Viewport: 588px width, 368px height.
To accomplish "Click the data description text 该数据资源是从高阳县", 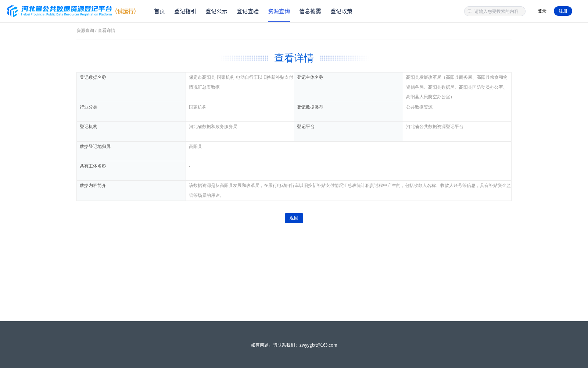I will pyautogui.click(x=349, y=191).
